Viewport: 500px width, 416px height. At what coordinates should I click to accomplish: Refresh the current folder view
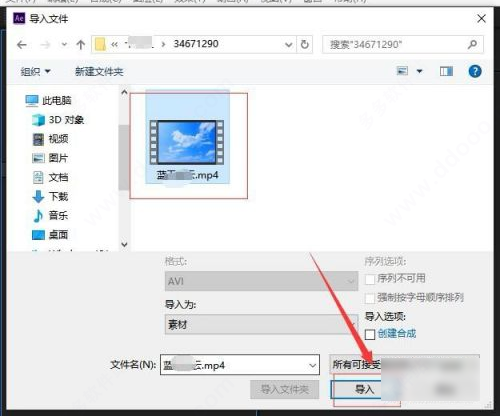pyautogui.click(x=305, y=44)
